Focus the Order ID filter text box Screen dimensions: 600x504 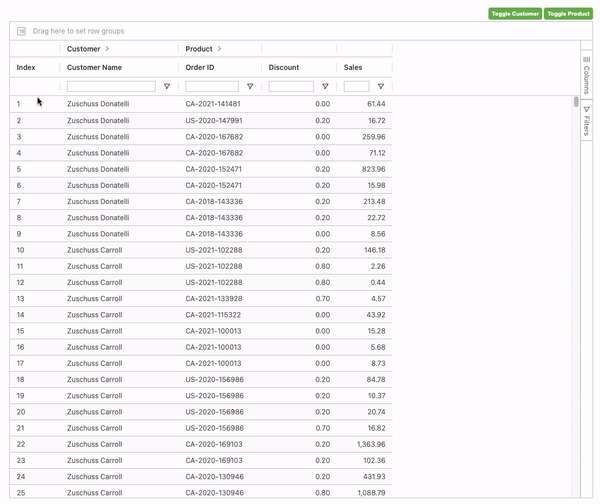click(211, 87)
